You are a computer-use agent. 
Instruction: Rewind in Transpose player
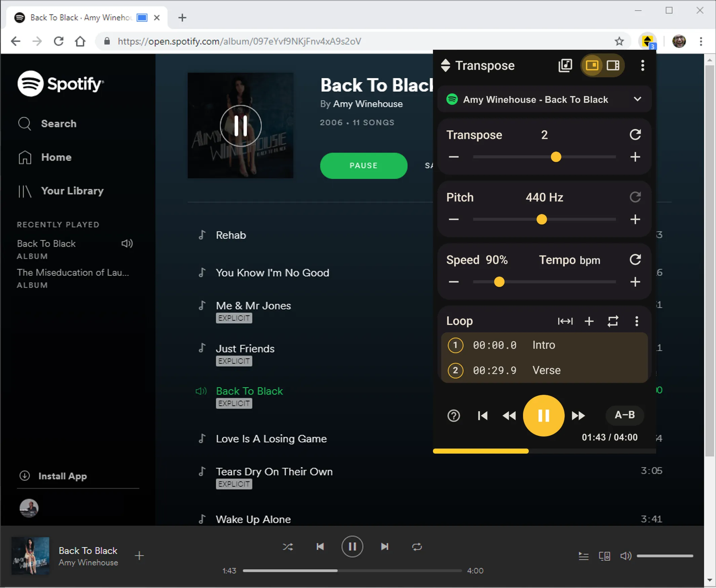click(509, 416)
